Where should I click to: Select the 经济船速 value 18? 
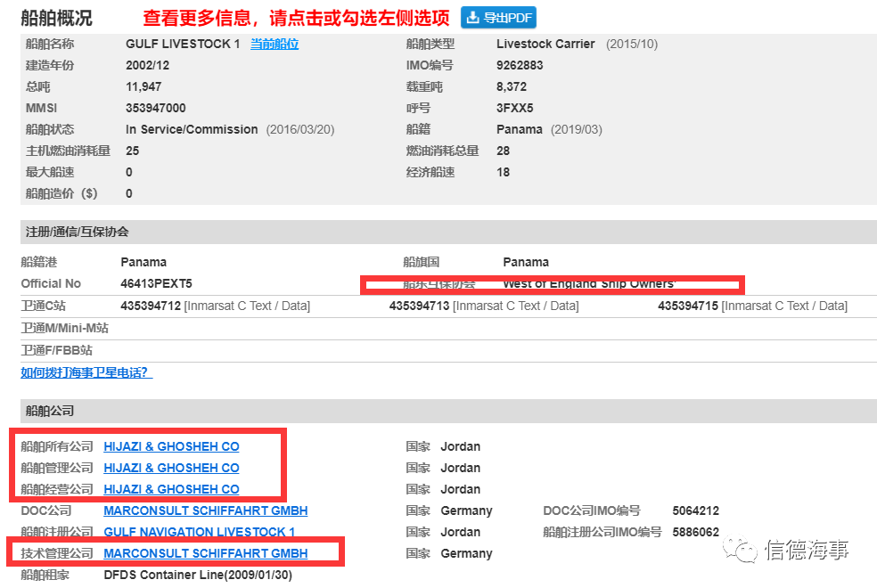coord(503,172)
